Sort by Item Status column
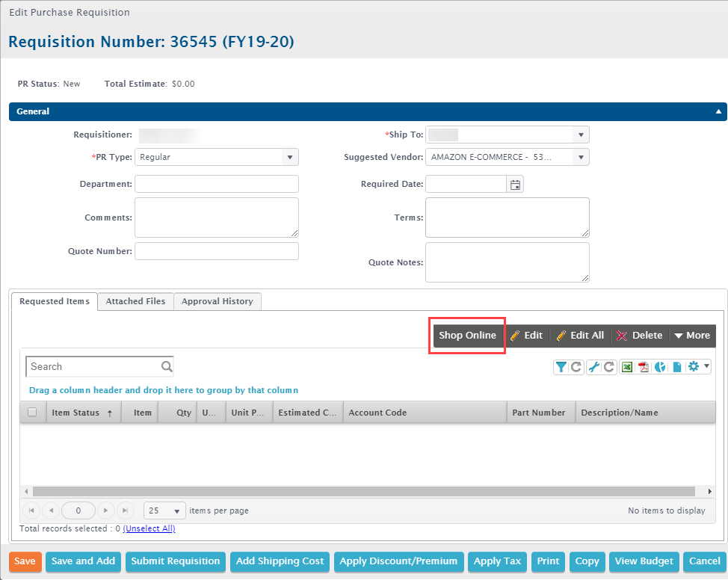 click(x=84, y=413)
